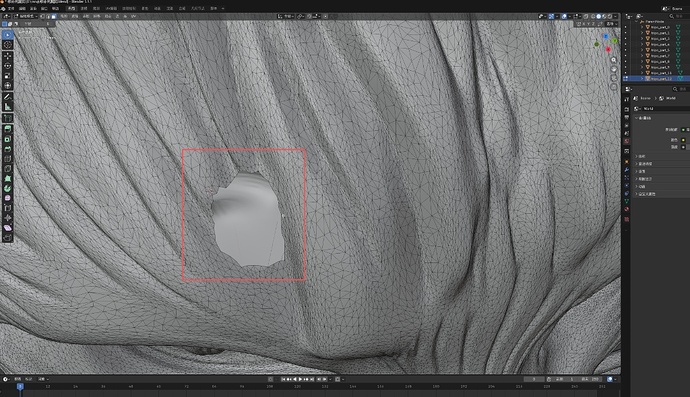Open the Edit Mode selector dropdown
The height and width of the screenshot is (397, 690).
pos(26,16)
